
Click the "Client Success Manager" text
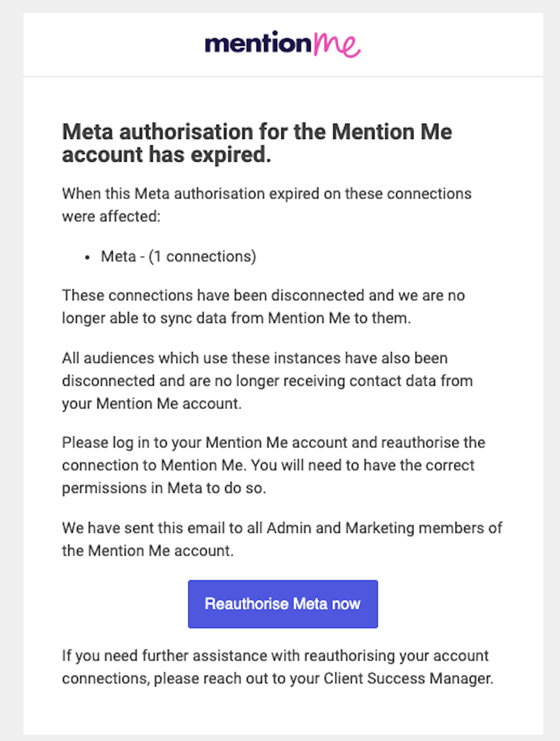click(408, 678)
